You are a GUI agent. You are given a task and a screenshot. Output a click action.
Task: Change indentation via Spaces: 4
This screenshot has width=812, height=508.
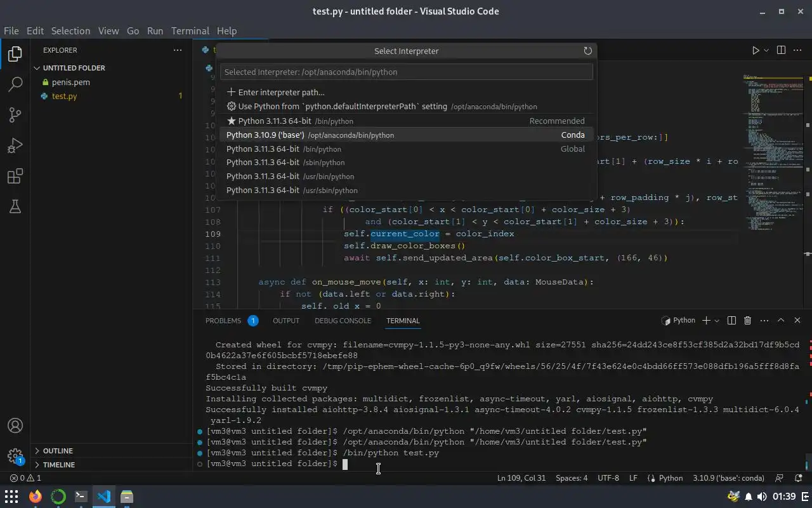point(572,478)
